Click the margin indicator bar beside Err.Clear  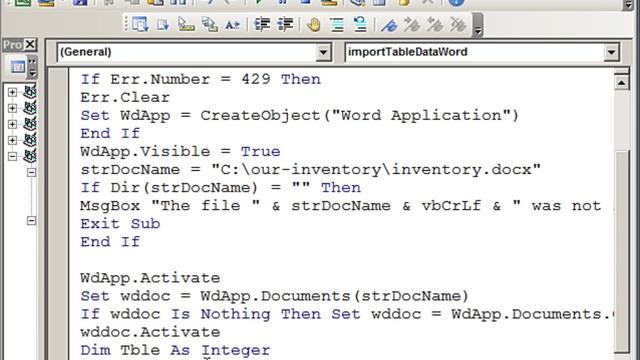(x=59, y=98)
